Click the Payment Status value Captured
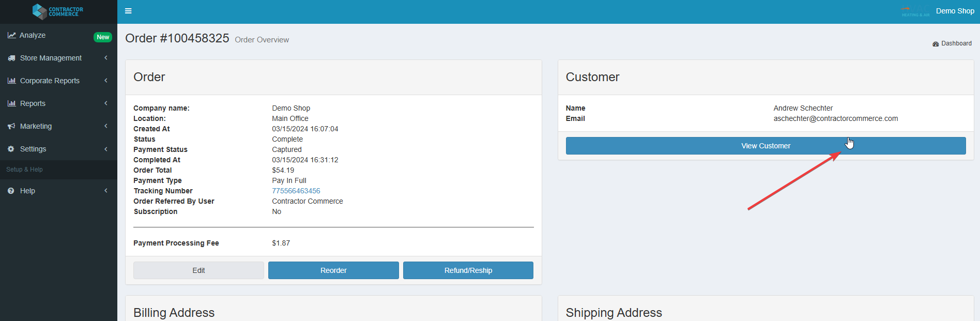This screenshot has height=321, width=980. (x=287, y=149)
